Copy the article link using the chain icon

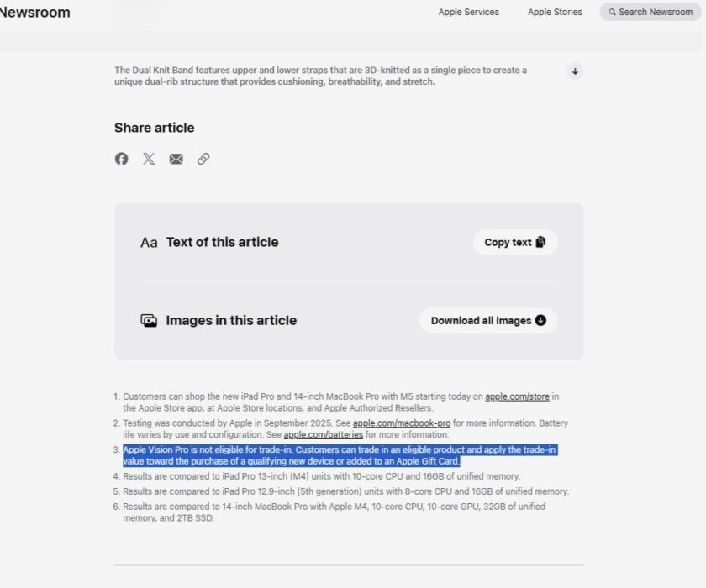tap(203, 159)
